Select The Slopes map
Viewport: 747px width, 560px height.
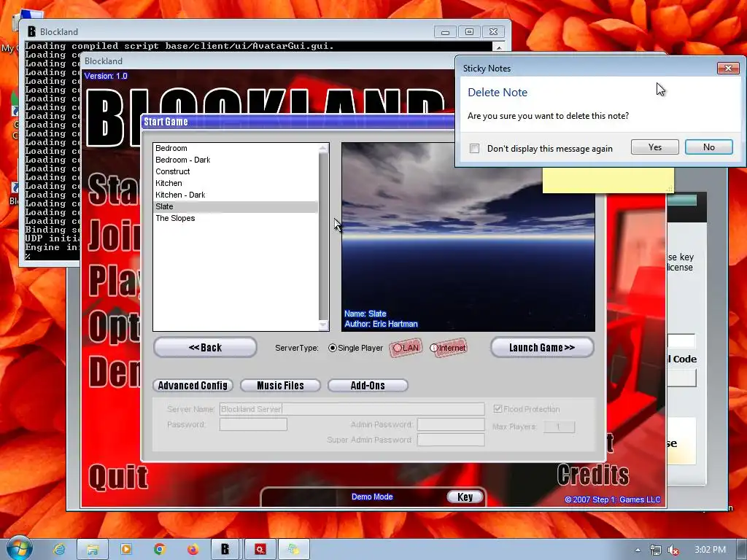point(236,218)
